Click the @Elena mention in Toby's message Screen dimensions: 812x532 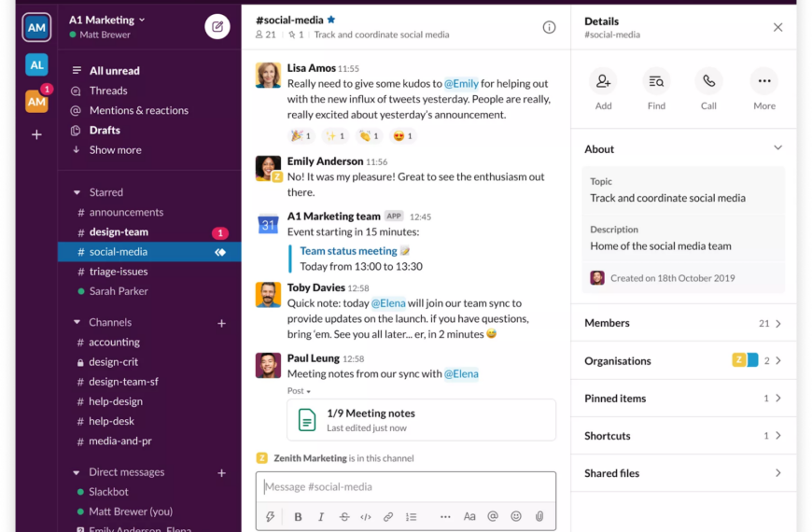pyautogui.click(x=388, y=303)
